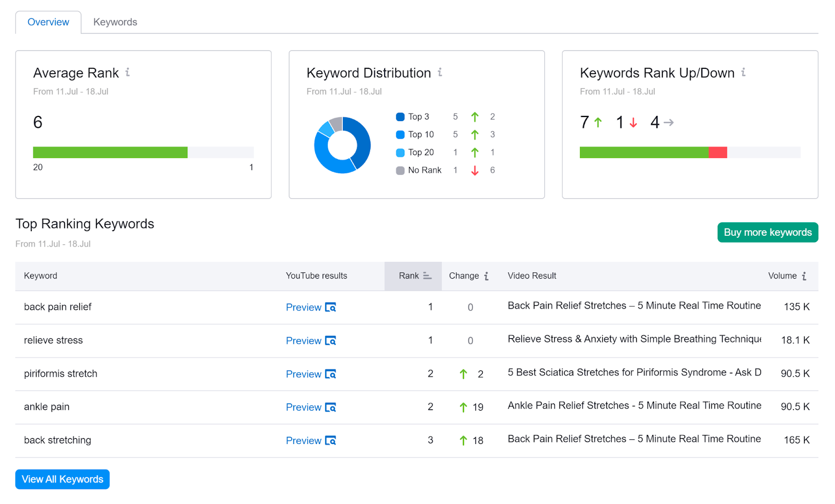This screenshot has height=504, width=835.
Task: Click keyword 'back stretching'
Action: tap(57, 440)
